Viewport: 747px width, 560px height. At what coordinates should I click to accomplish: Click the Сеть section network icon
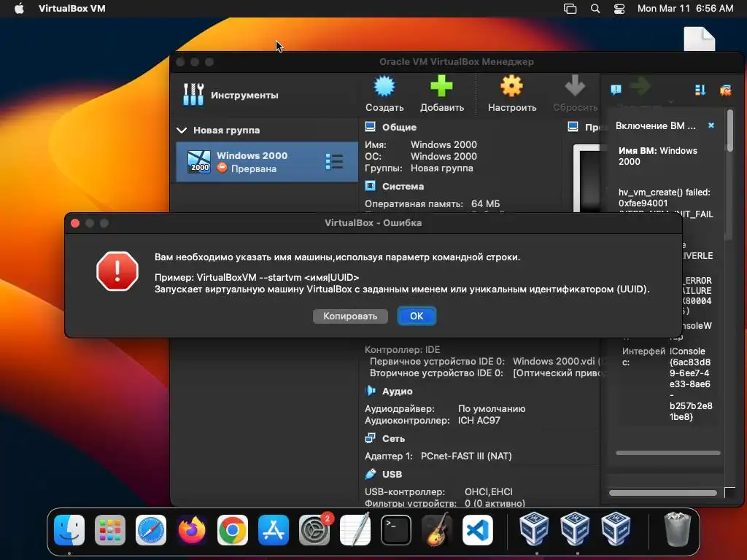tap(370, 438)
